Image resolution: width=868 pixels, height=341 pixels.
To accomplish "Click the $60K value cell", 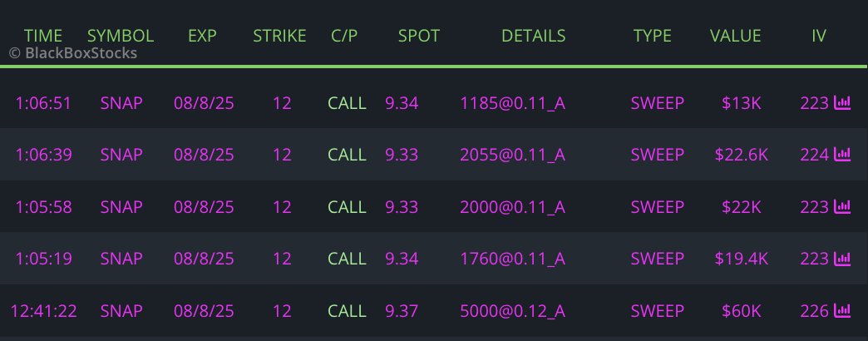I will click(x=742, y=310).
